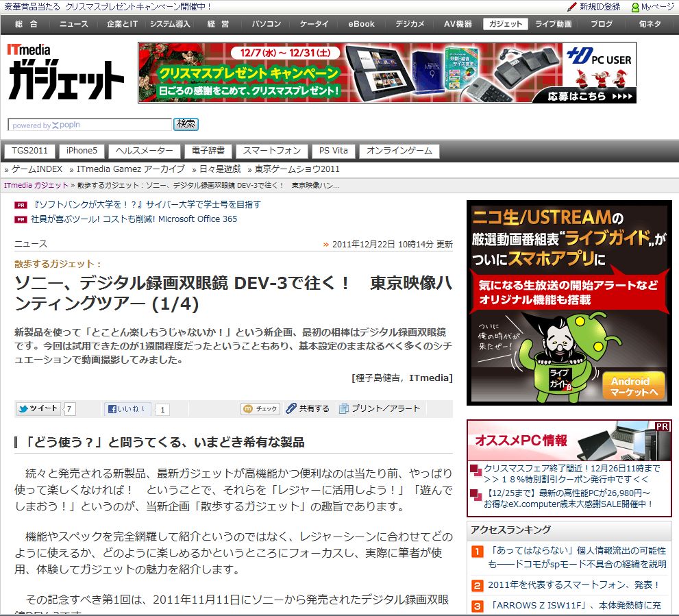Click the オススメPC情報 banner
This screenshot has height=616, width=679.
[569, 441]
